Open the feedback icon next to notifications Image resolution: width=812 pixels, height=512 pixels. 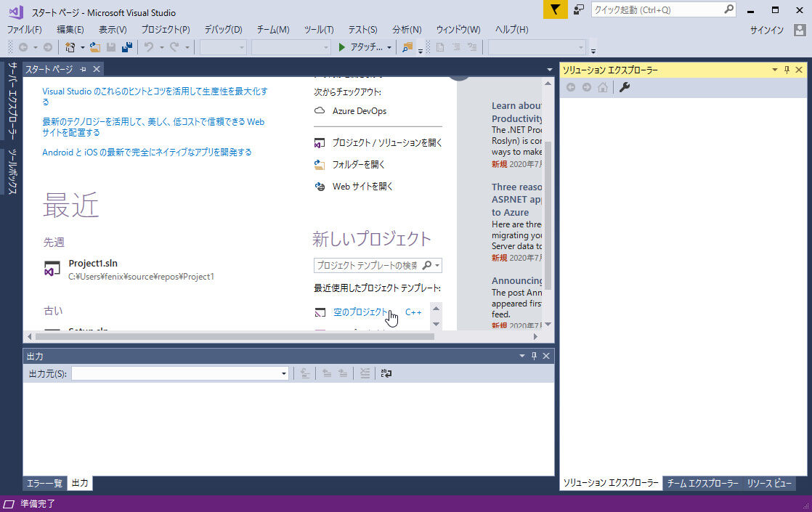578,9
